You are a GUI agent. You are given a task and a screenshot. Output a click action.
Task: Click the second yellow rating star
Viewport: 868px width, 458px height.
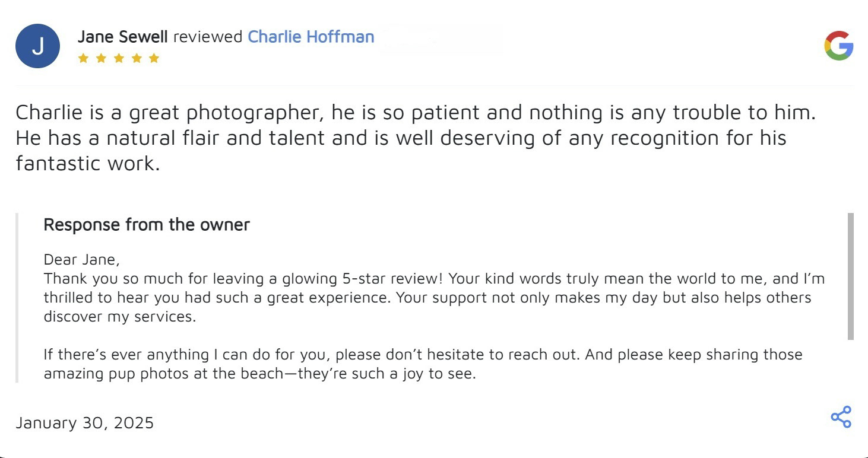(x=101, y=58)
